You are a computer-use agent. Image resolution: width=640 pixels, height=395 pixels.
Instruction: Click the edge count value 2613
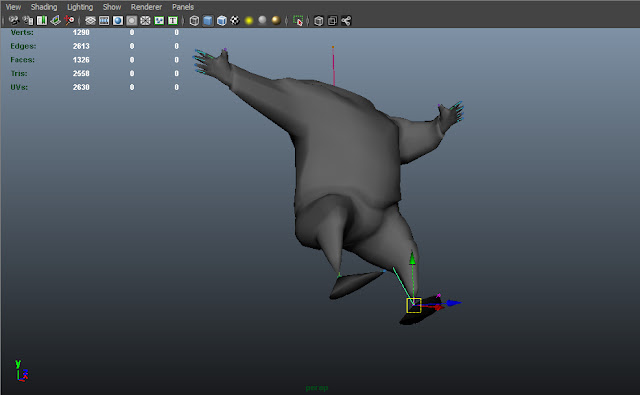[81, 46]
